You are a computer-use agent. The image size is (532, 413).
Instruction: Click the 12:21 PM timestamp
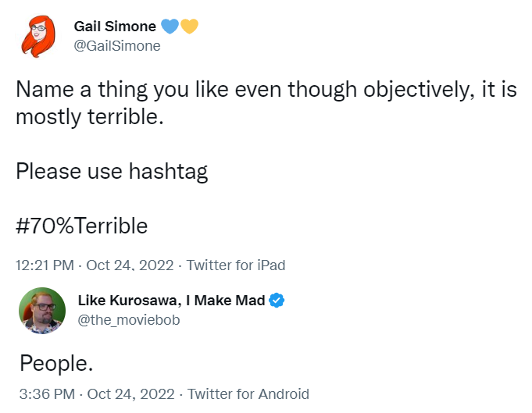[x=44, y=265]
